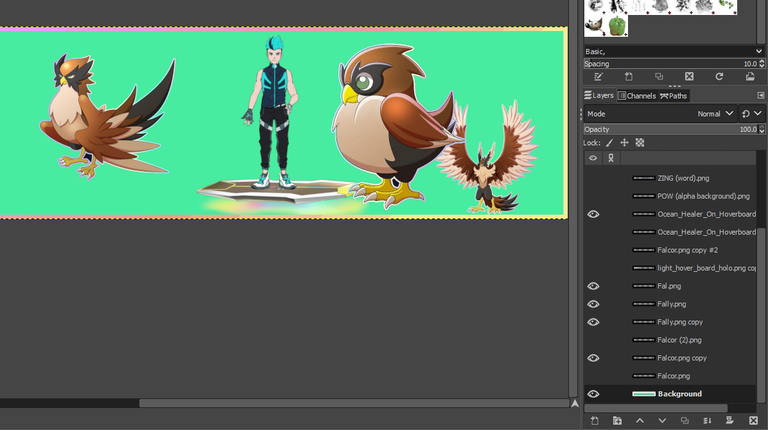Open the Layers dock tab configuration menu

coord(761,96)
